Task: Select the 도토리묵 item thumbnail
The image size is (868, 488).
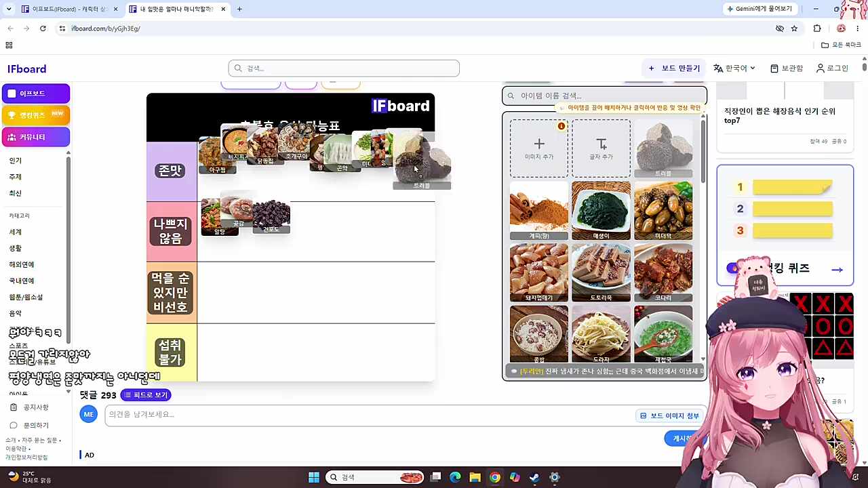Action: 601,273
